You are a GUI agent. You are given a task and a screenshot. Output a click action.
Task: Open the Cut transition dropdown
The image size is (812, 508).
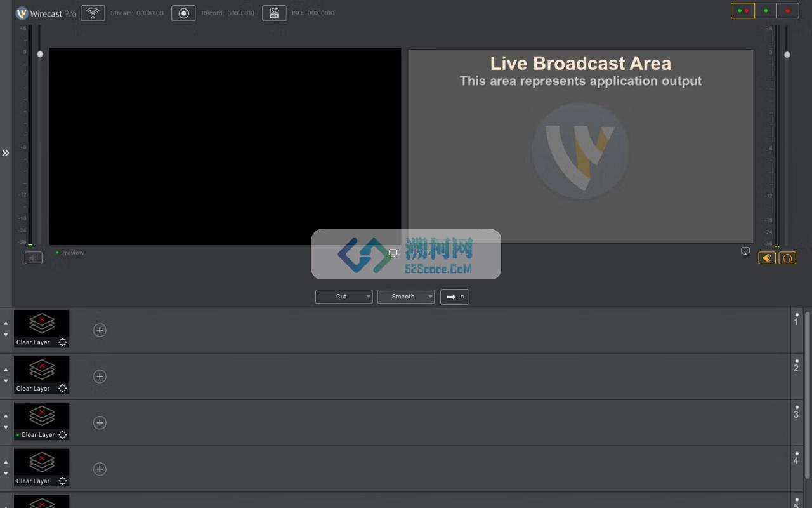coord(344,297)
